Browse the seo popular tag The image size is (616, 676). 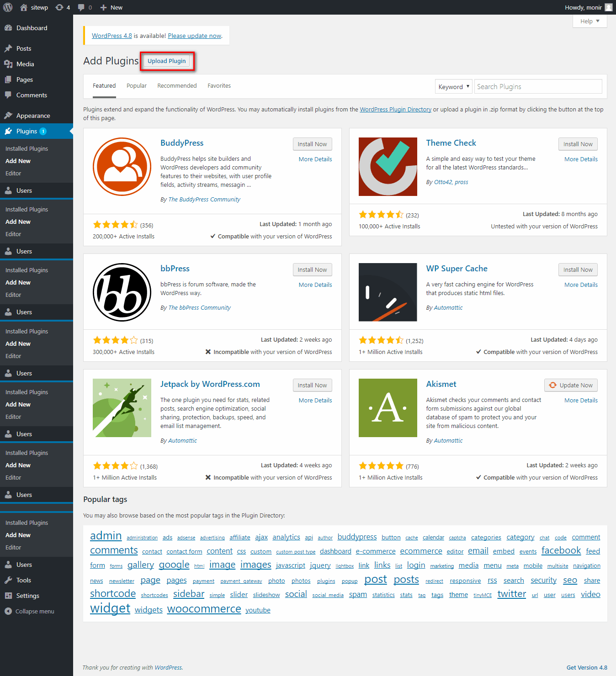[x=570, y=580]
